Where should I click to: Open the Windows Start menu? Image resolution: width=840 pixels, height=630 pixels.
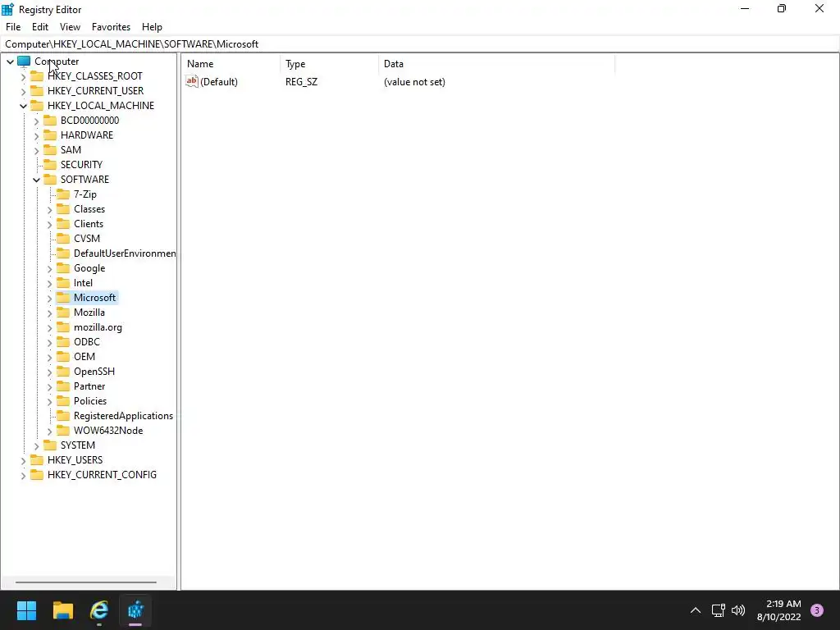coord(26,610)
